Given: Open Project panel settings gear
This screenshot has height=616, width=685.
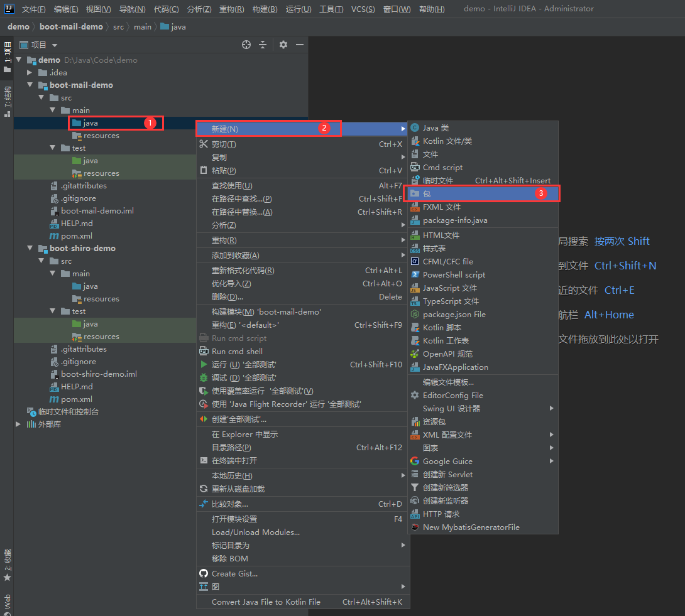Looking at the screenshot, I should pos(283,45).
